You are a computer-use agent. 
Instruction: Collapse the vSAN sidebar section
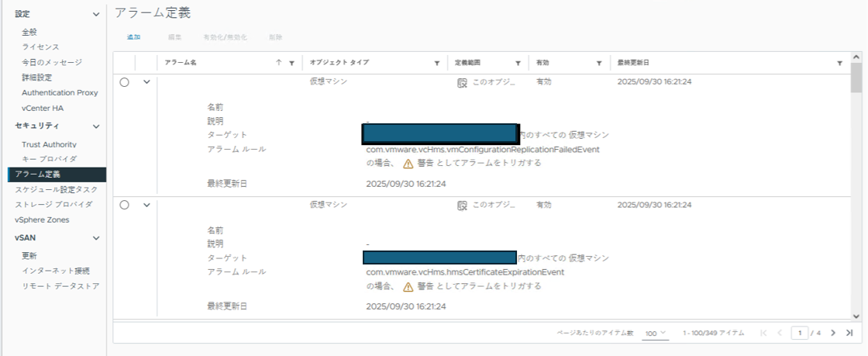point(96,238)
